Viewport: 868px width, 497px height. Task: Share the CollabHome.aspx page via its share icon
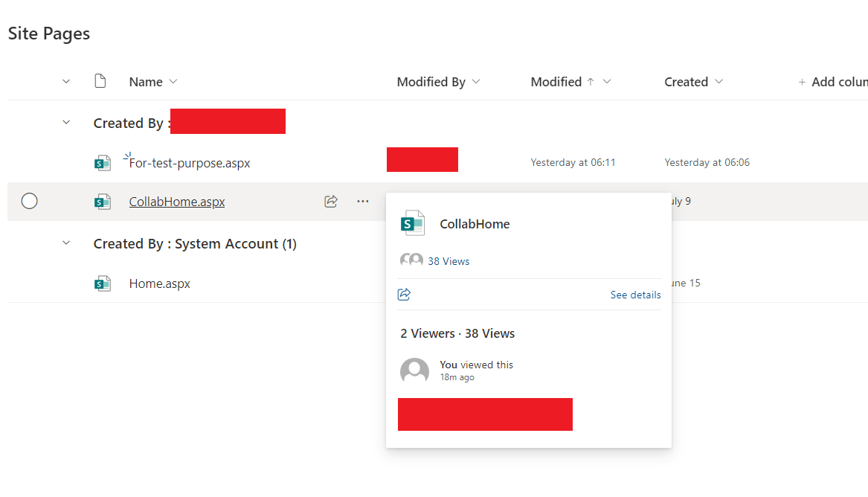330,201
